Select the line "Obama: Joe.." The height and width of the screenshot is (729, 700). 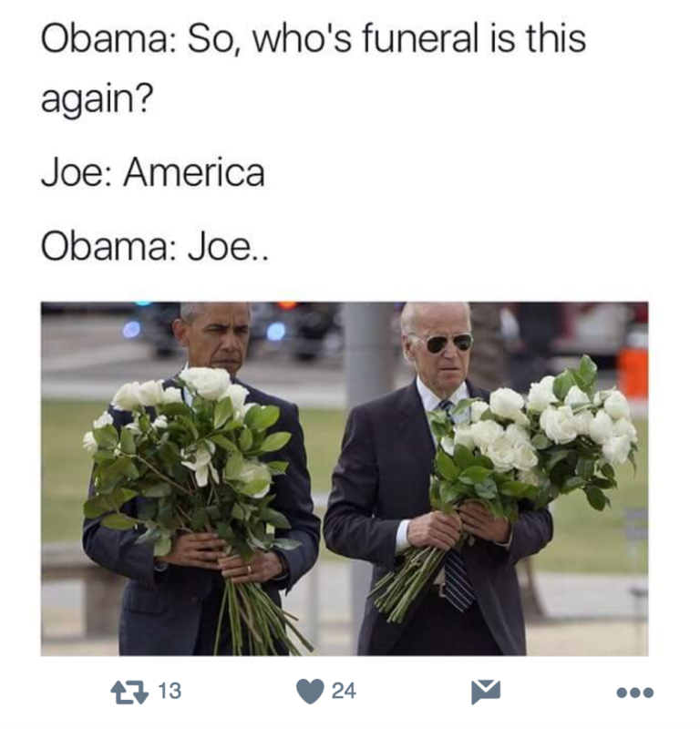[x=155, y=247]
